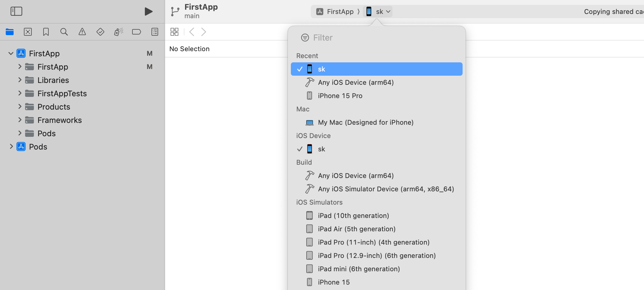Click the related items grid icon
The height and width of the screenshot is (290, 644).
coord(174,32)
